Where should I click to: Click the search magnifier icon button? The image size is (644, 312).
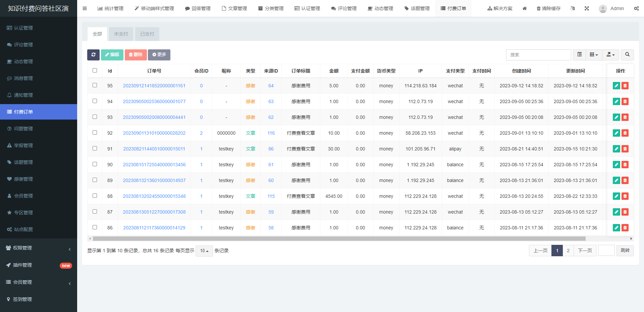tap(627, 55)
